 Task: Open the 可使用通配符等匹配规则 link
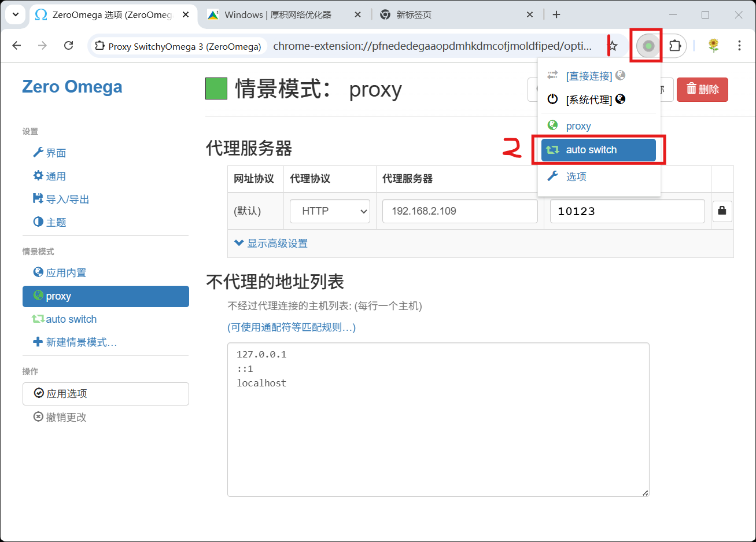click(292, 327)
